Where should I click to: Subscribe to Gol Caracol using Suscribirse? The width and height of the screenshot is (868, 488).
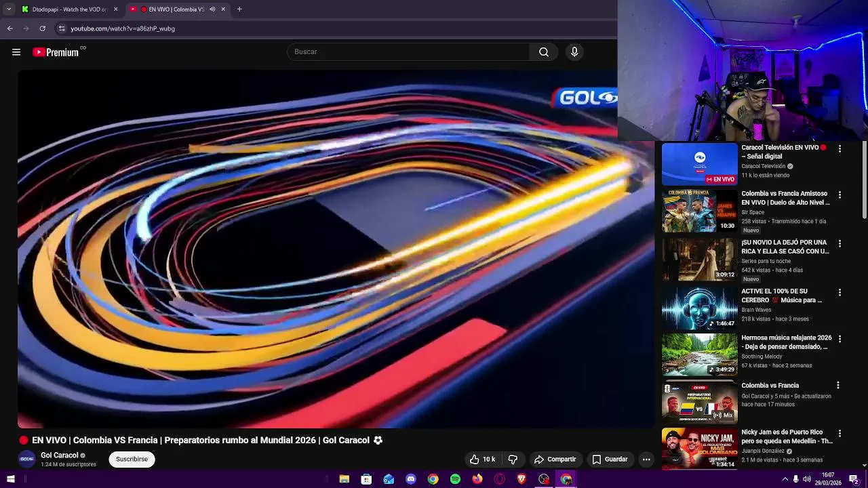132,460
